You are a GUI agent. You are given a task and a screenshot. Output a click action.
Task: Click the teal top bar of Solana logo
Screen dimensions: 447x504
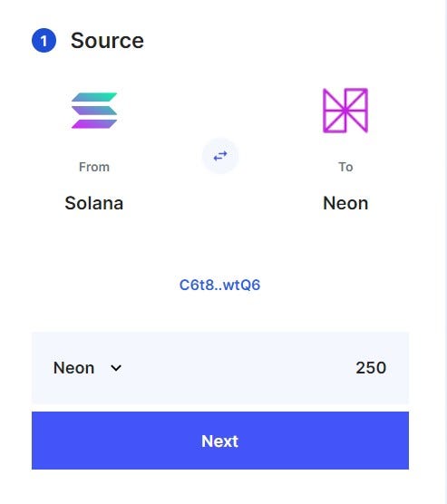94,97
